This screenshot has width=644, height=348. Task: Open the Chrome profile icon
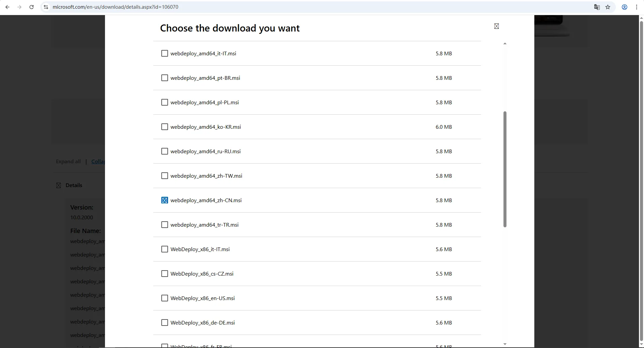(x=625, y=7)
